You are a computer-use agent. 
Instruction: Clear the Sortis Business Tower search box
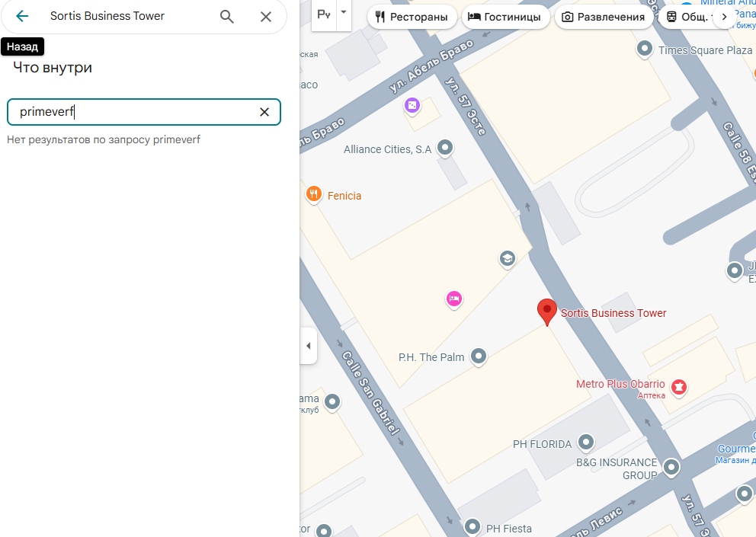coord(266,17)
